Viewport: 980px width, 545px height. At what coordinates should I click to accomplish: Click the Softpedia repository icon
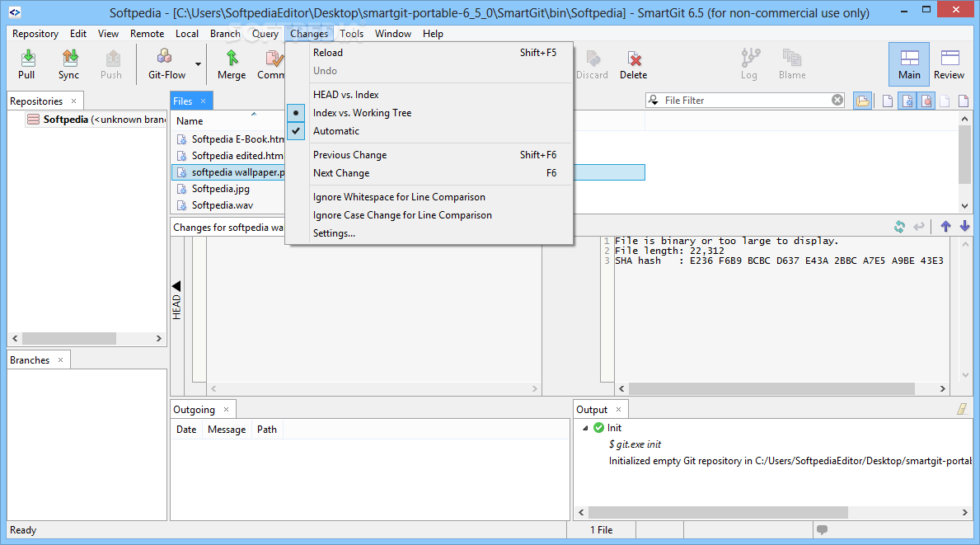point(33,120)
